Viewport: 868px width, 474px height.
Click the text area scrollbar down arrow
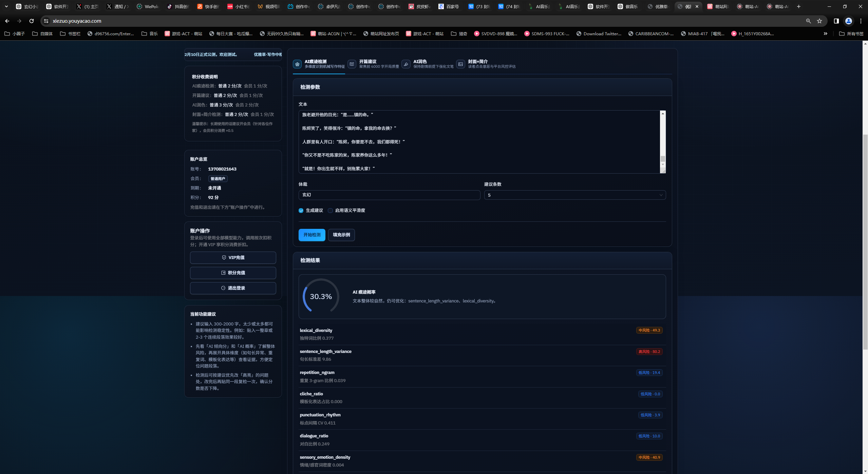pos(663,165)
